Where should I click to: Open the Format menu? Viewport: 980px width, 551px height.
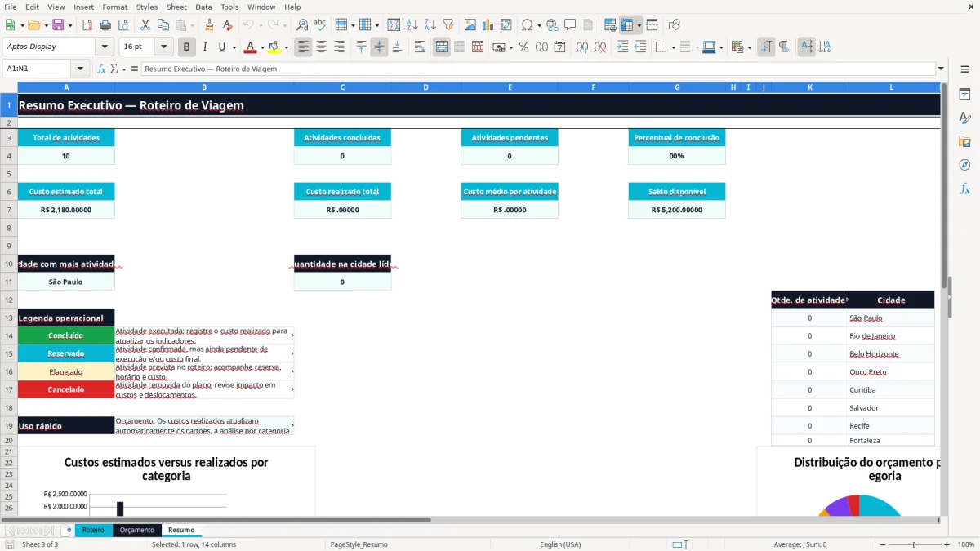point(114,7)
